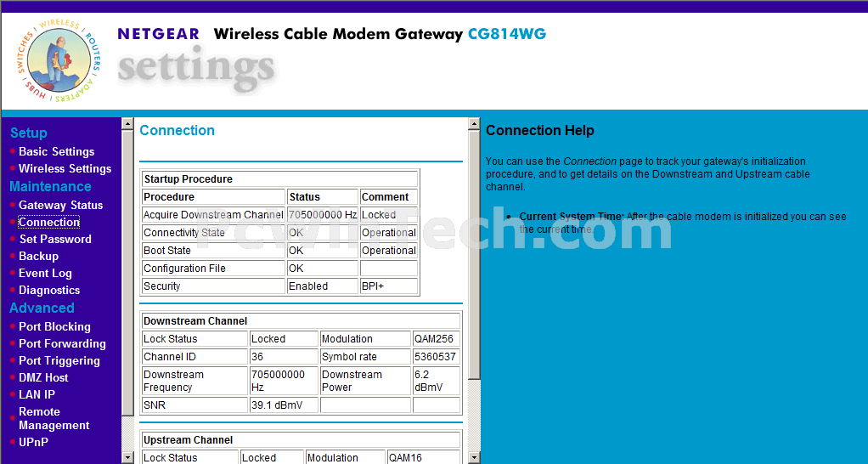This screenshot has height=464, width=868.
Task: Click Connection pane scroll up arrow
Action: pos(474,123)
